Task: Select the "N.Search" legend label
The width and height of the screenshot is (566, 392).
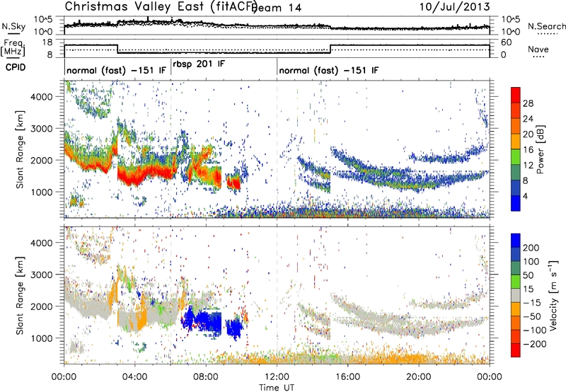Action: (546, 26)
